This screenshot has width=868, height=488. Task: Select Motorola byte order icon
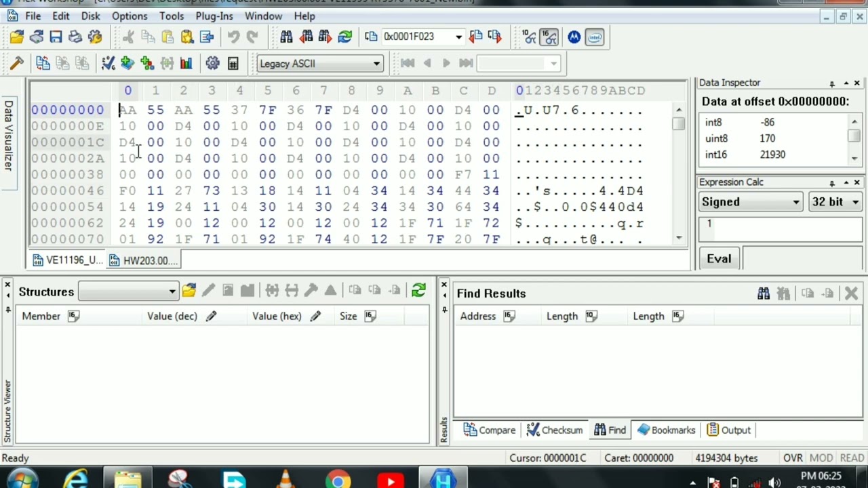[574, 37]
